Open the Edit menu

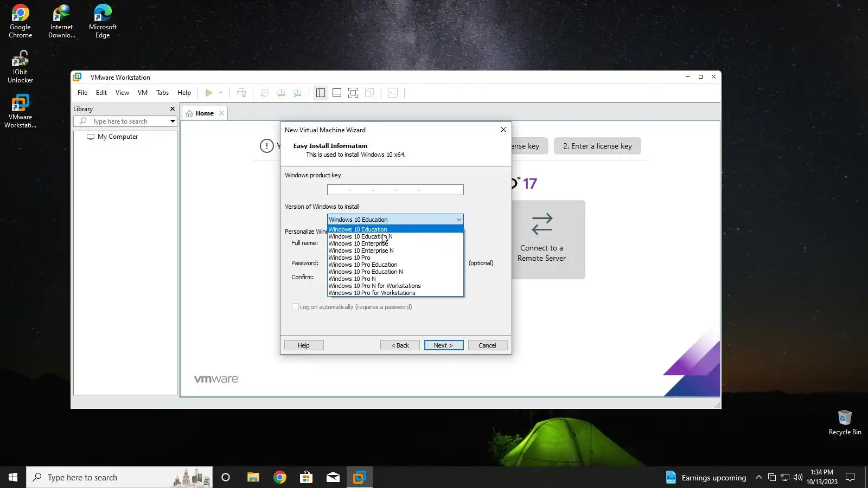[x=101, y=93]
